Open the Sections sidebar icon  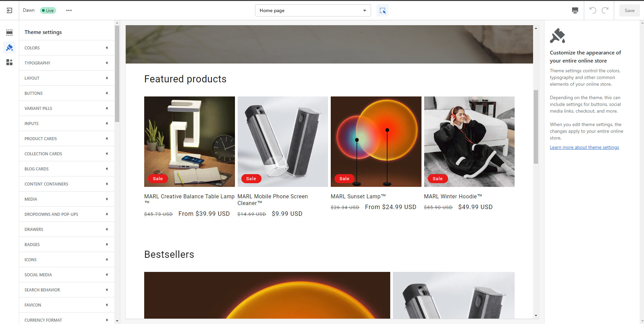pyautogui.click(x=9, y=32)
